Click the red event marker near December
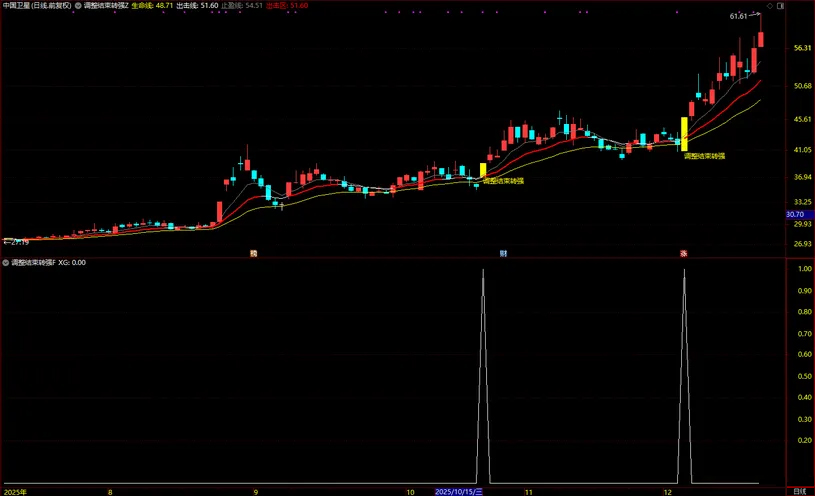 pos(684,254)
